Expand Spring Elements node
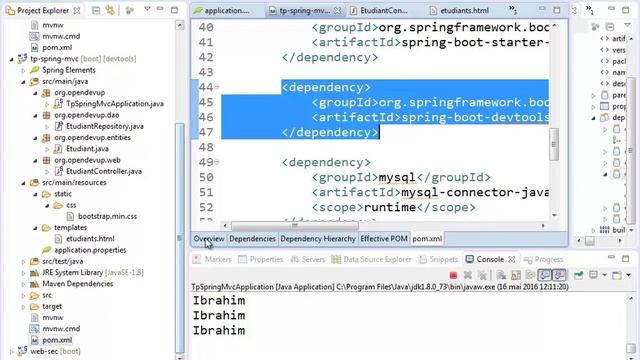The width and height of the screenshot is (640, 360). point(23,71)
